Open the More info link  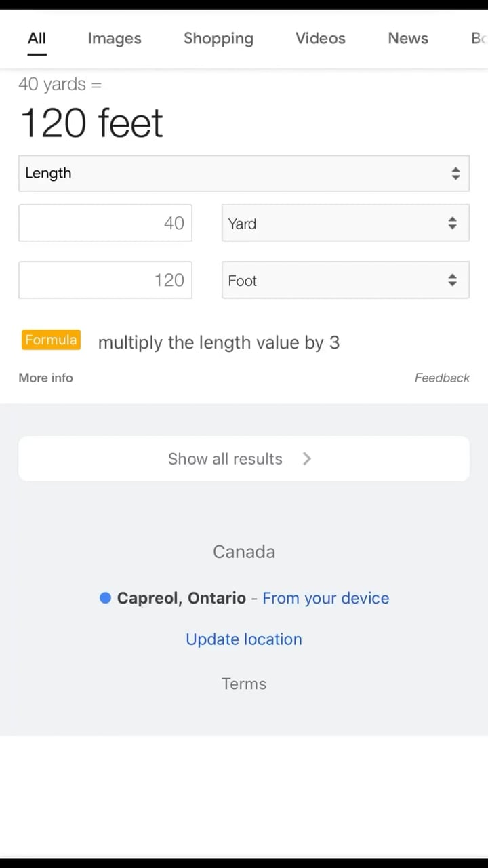(45, 378)
